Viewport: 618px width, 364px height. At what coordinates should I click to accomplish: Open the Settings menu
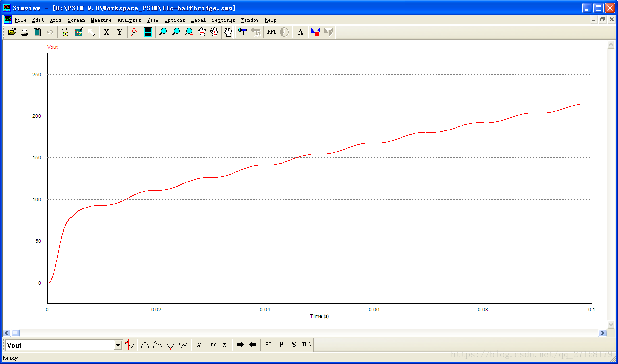(223, 20)
